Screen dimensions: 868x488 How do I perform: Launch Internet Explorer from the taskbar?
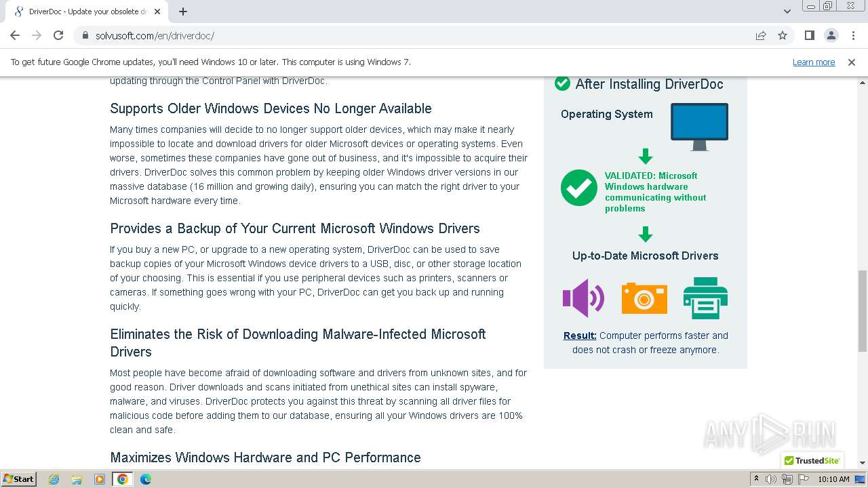(54, 479)
